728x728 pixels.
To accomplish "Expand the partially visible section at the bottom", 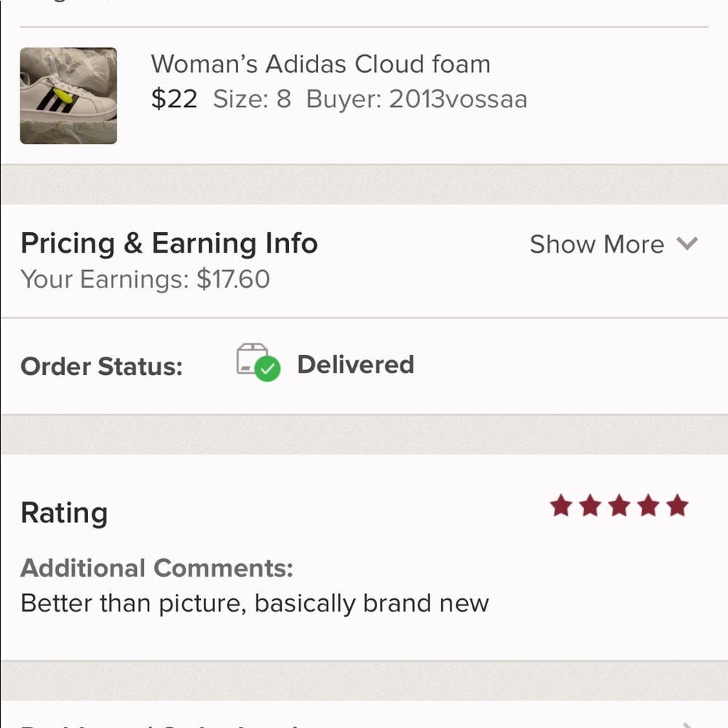I will [364, 724].
